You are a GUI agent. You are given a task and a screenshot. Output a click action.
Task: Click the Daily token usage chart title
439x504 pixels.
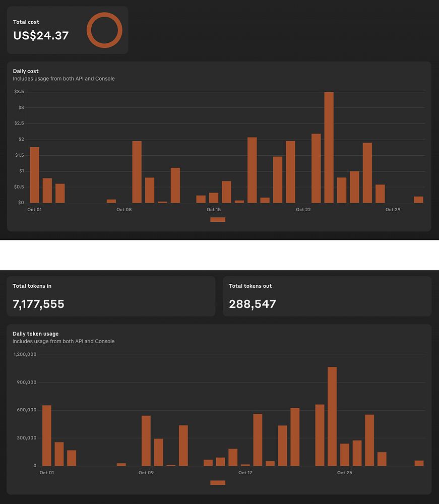pos(35,334)
